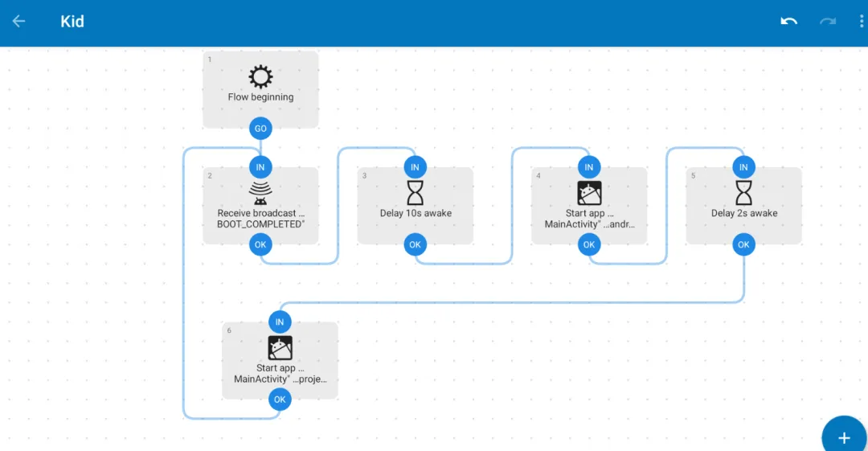Screen dimensions: 868x451
Task: Tap the OK connector on block 6 Start app
Action: coord(280,400)
